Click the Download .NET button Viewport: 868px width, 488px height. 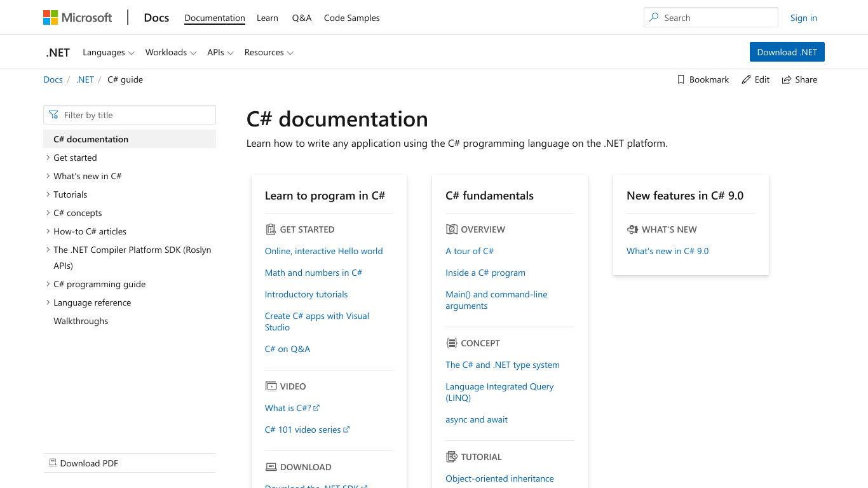pos(787,52)
